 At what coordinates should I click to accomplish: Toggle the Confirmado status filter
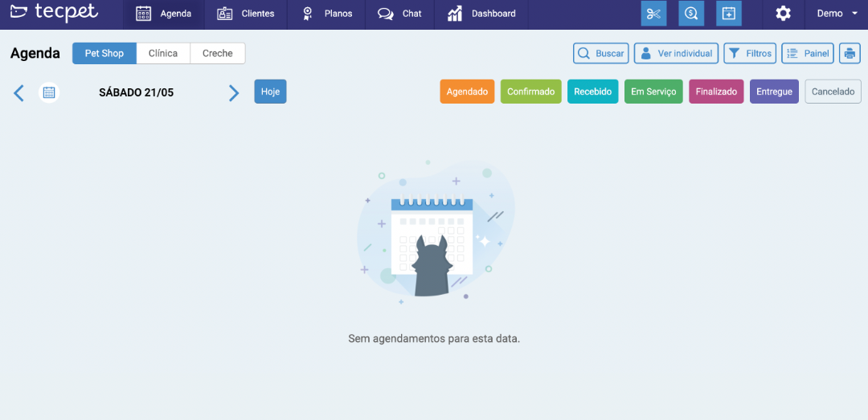(x=530, y=92)
